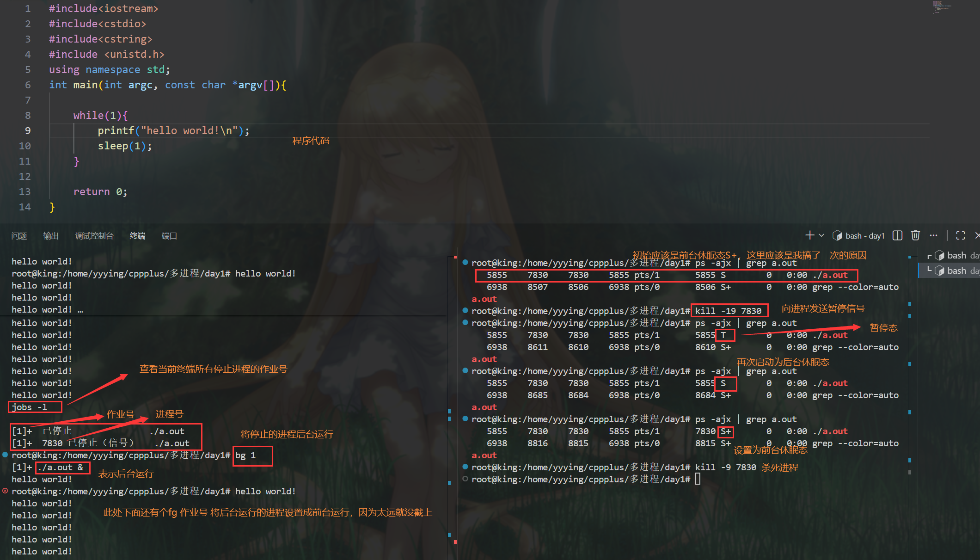Click the new terminal plus icon

point(809,235)
